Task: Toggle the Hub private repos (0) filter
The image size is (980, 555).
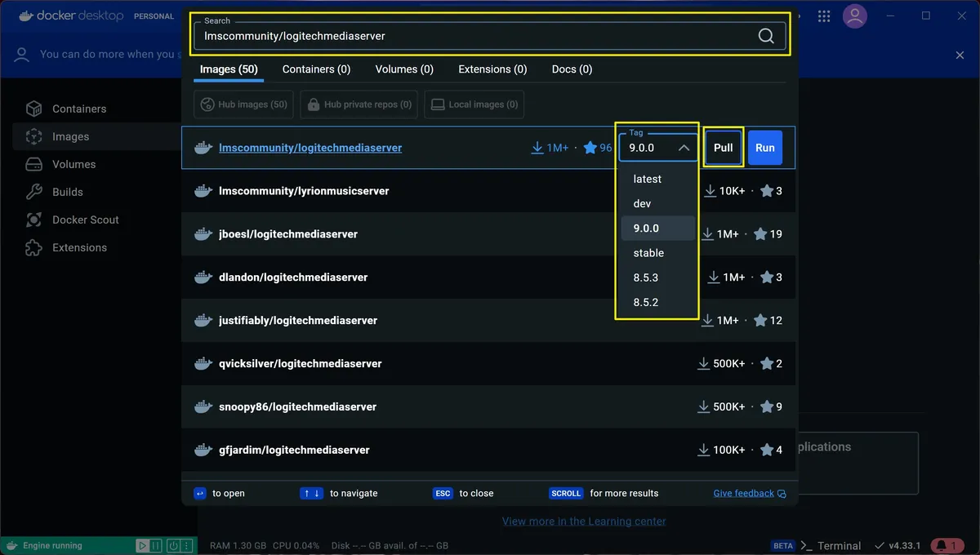Action: [359, 104]
